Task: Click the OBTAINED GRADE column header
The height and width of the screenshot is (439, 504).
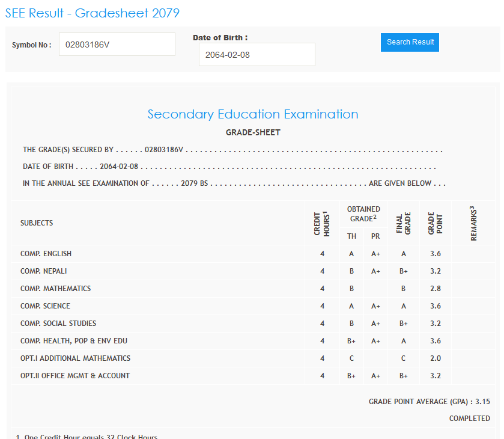Action: pos(363,214)
